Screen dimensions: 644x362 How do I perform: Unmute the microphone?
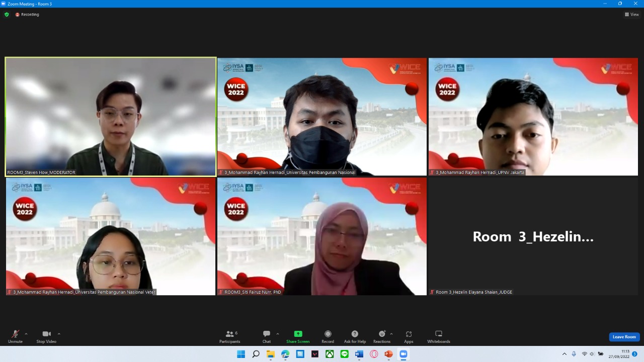tap(15, 336)
